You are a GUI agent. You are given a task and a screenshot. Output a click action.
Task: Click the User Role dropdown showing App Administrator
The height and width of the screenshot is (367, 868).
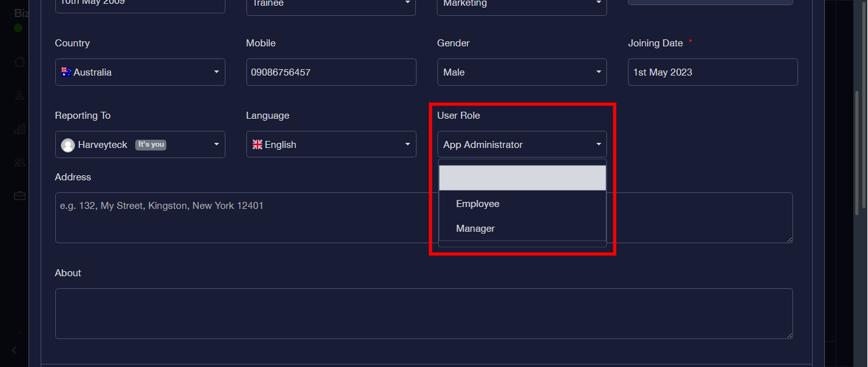point(521,145)
